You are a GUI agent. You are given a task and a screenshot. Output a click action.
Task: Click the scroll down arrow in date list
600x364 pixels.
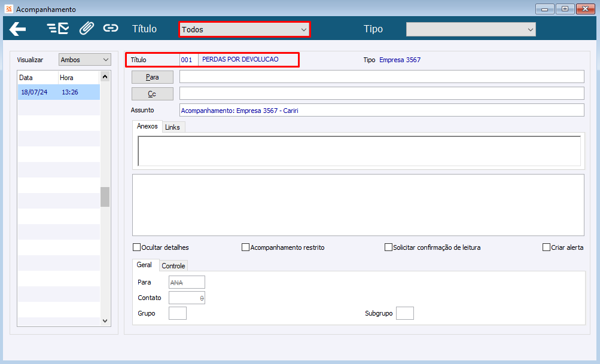click(x=105, y=321)
